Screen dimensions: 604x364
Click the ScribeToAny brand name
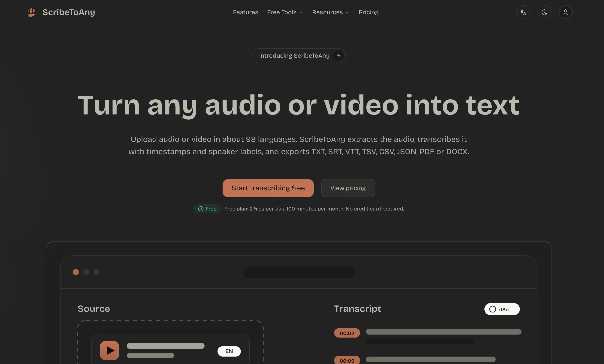point(69,12)
